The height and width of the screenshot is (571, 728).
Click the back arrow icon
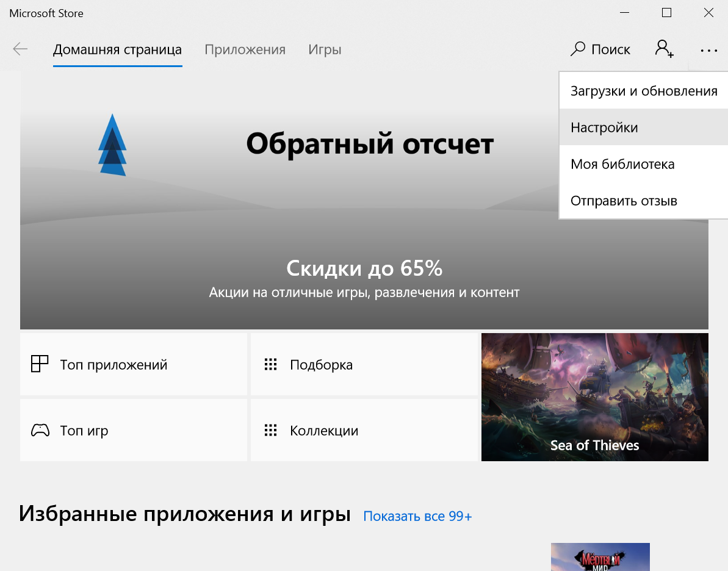[20, 49]
